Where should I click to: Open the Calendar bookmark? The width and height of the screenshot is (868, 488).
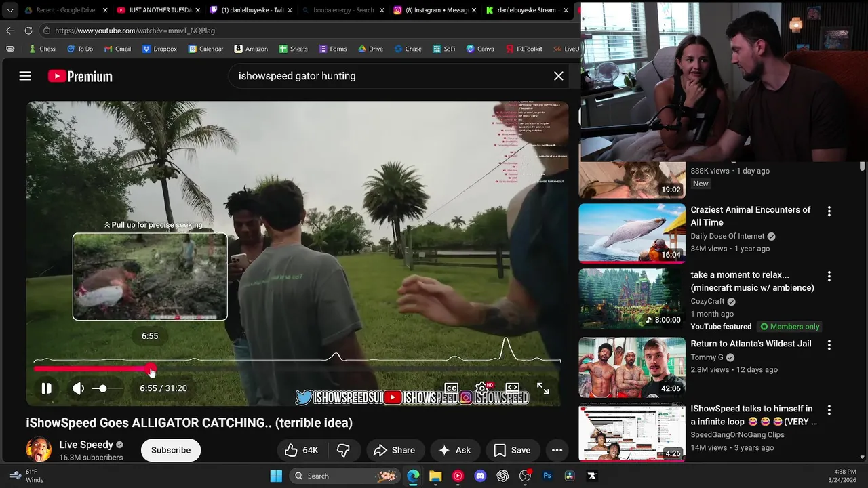[x=205, y=49]
